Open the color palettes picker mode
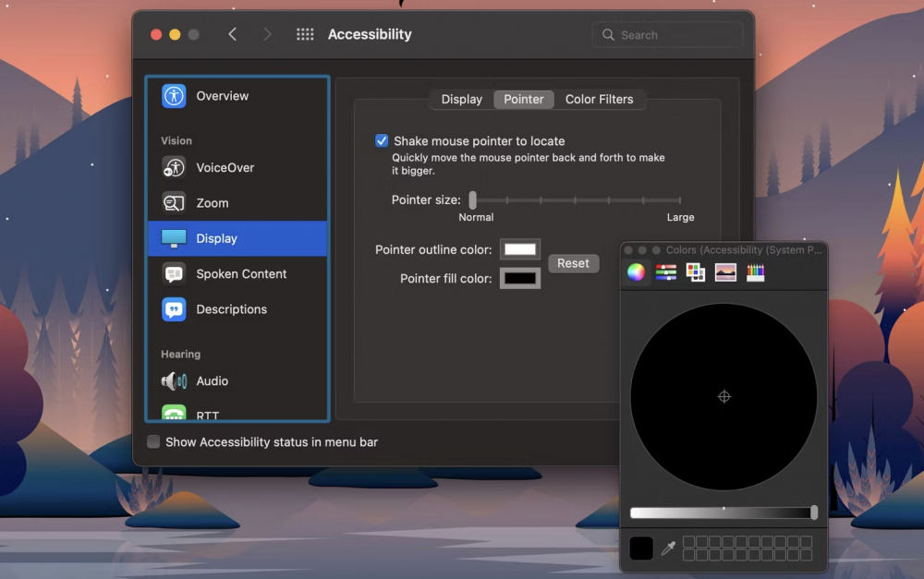This screenshot has width=924, height=579. [696, 272]
